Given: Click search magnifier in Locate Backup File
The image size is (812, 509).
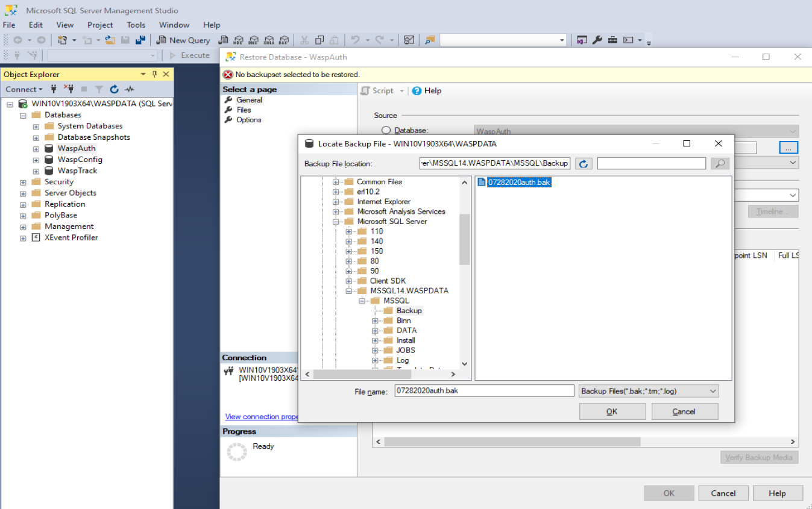Looking at the screenshot, I should coord(720,163).
